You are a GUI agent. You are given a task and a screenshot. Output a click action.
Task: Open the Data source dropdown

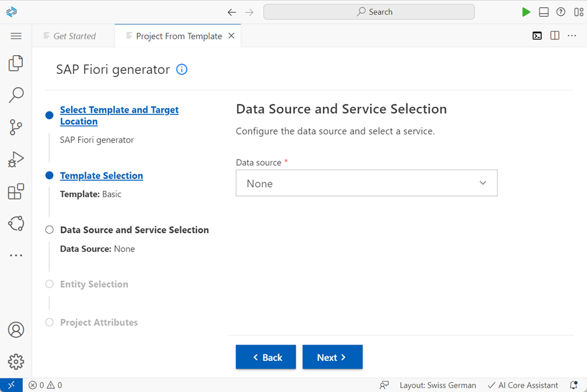point(366,183)
